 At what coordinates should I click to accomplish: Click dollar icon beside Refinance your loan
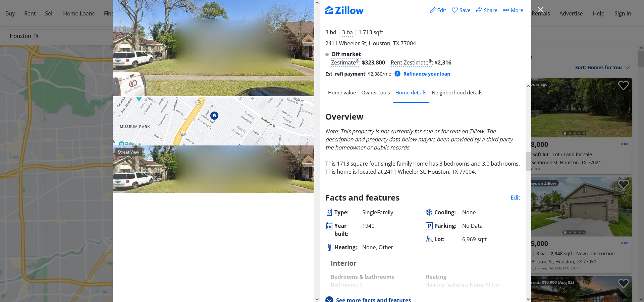[397, 74]
